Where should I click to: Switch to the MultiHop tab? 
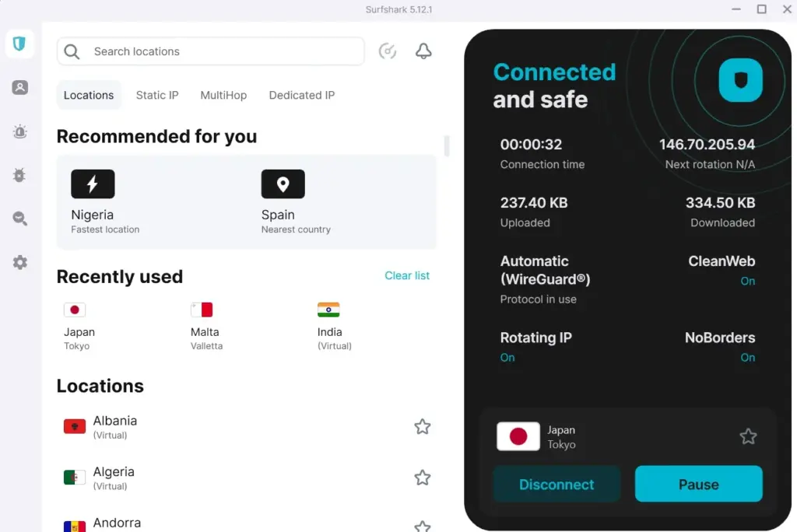pos(223,95)
